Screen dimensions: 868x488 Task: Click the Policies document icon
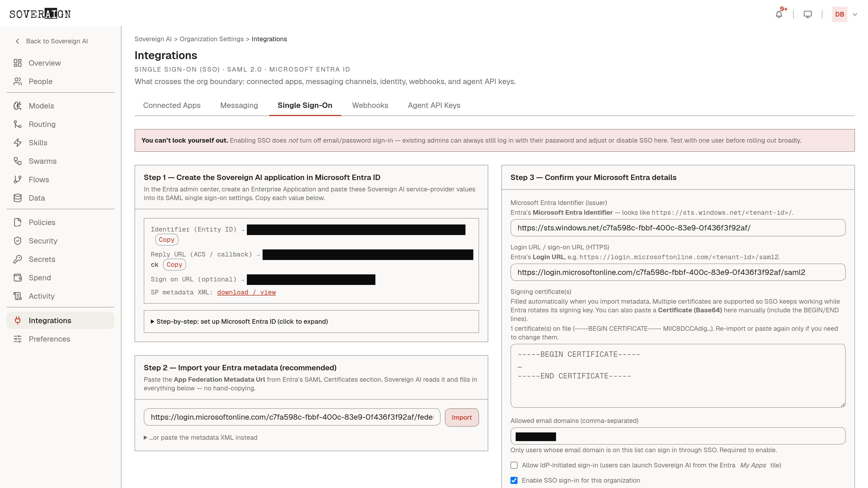pyautogui.click(x=18, y=222)
